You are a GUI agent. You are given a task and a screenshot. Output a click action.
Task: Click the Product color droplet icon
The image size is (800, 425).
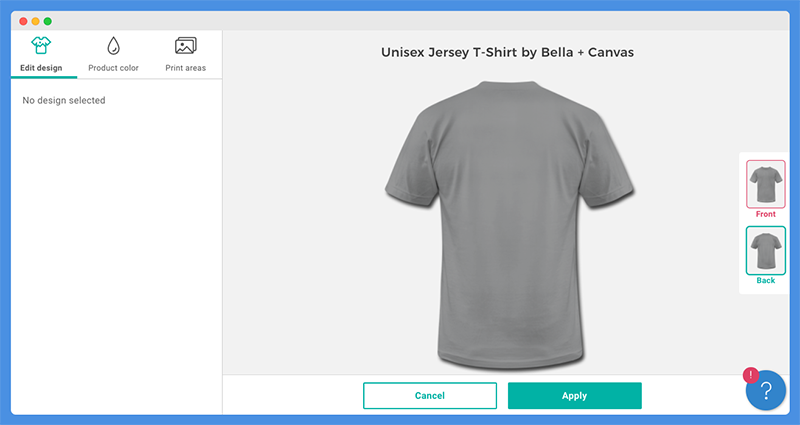pyautogui.click(x=113, y=45)
